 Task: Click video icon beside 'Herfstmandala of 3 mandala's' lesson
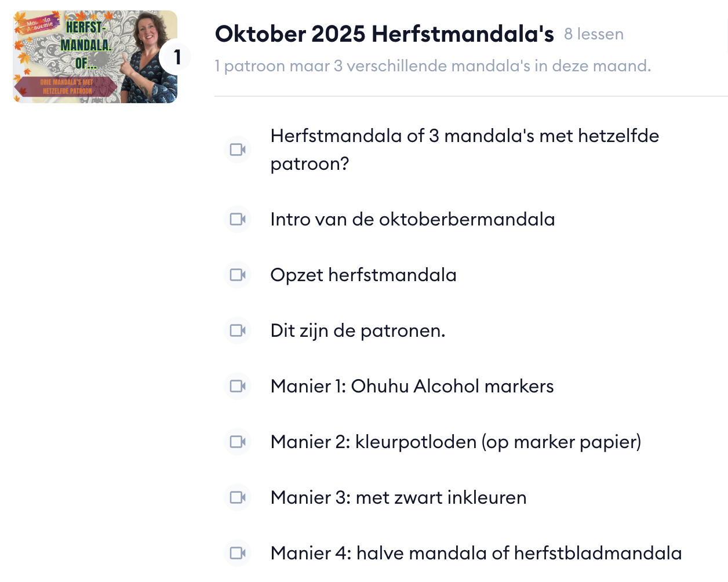(238, 150)
